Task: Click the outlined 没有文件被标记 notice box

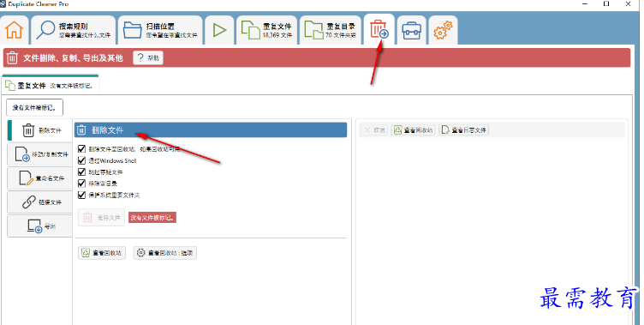Action: click(x=34, y=107)
